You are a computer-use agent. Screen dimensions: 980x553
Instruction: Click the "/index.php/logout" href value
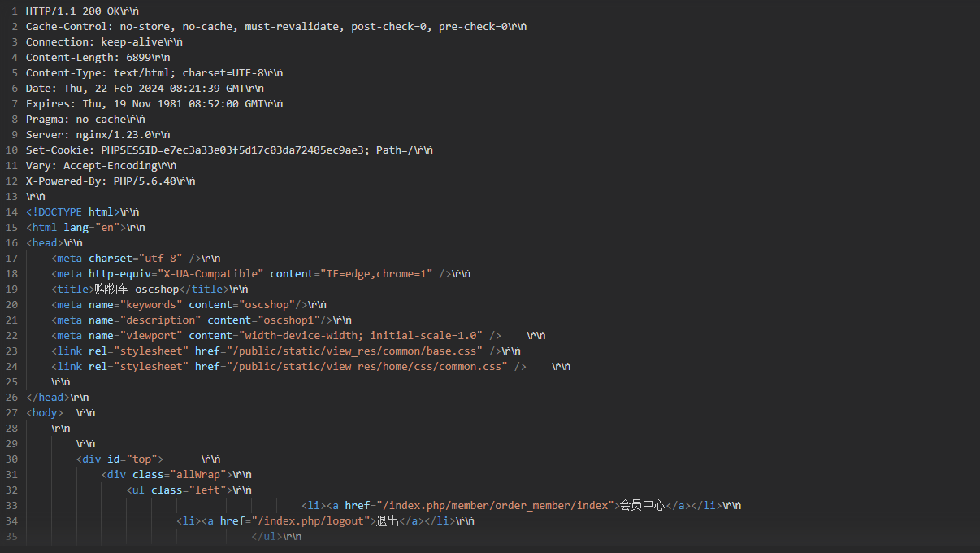click(x=310, y=521)
